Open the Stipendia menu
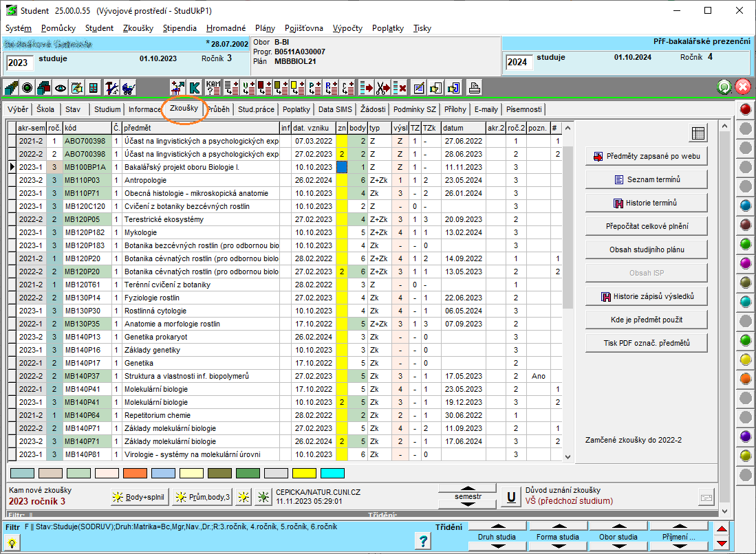 180,28
